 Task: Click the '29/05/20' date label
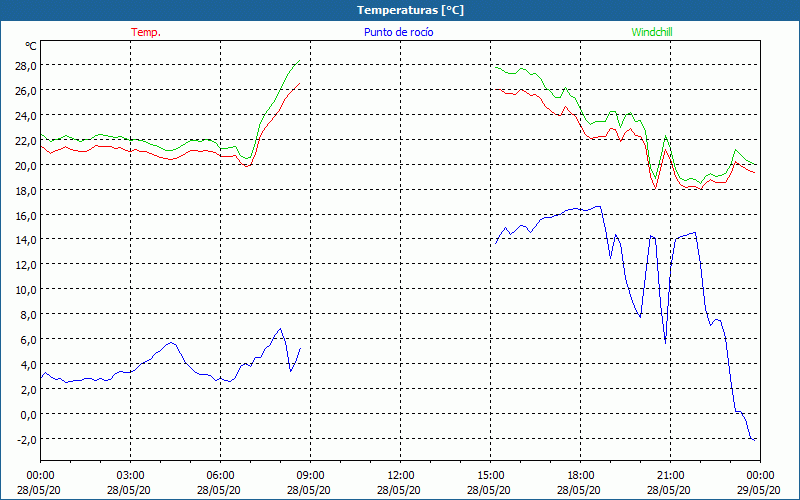(x=759, y=490)
